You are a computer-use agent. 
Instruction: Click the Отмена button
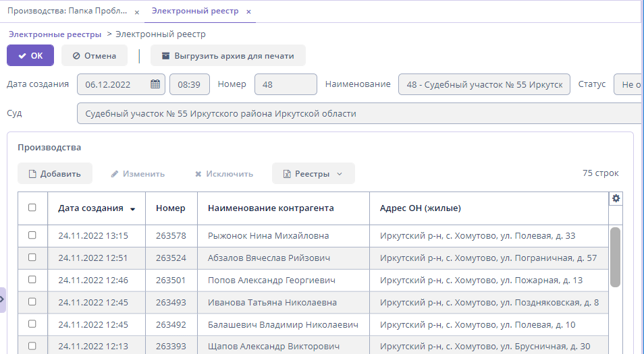[x=95, y=56]
